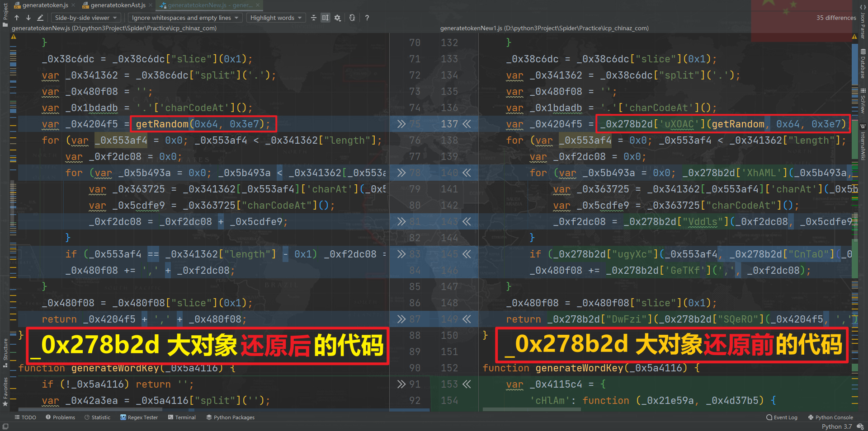Apply change arrow at line 75
The height and width of the screenshot is (431, 868).
(401, 124)
